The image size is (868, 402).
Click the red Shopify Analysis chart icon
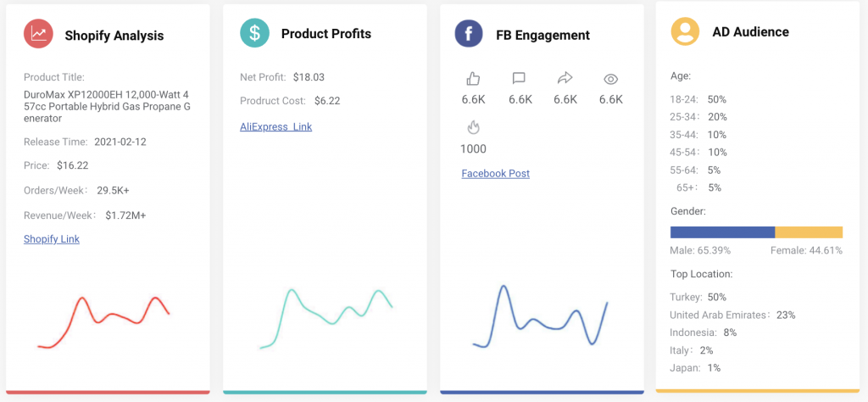[x=38, y=35]
